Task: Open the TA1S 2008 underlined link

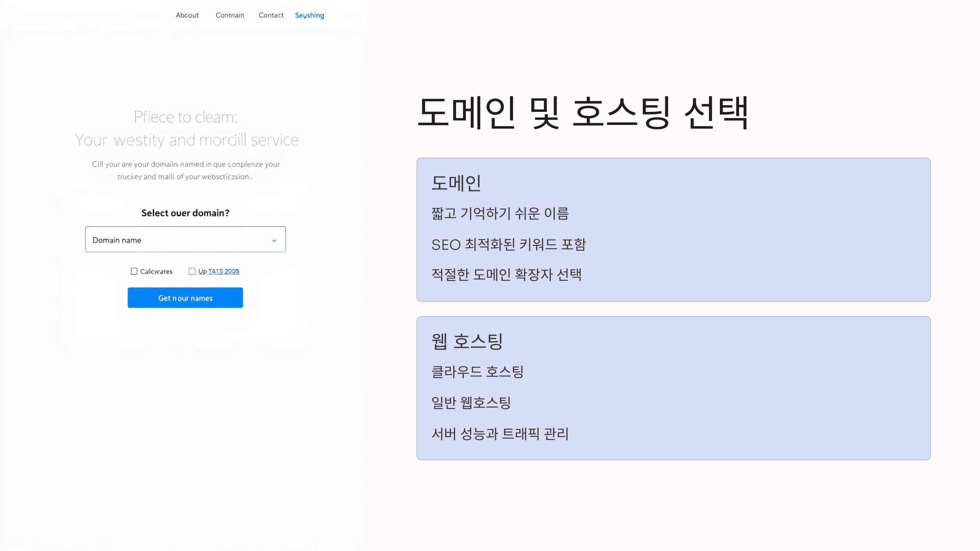Action: (x=223, y=271)
